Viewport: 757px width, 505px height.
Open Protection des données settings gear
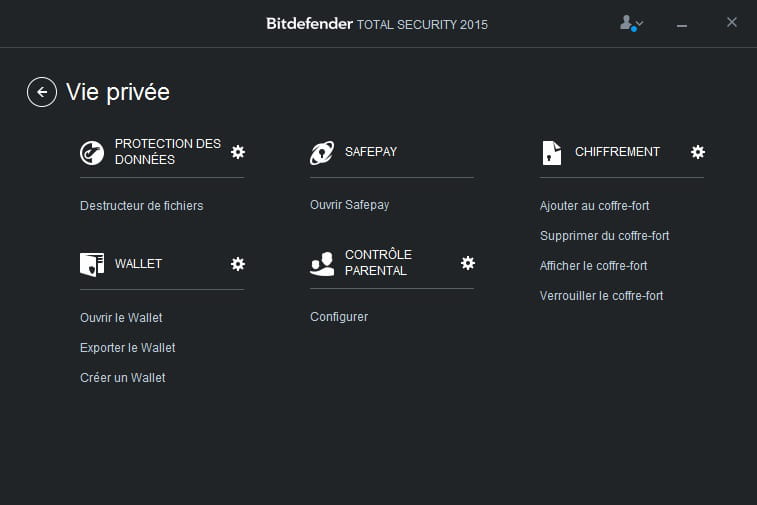pos(238,152)
